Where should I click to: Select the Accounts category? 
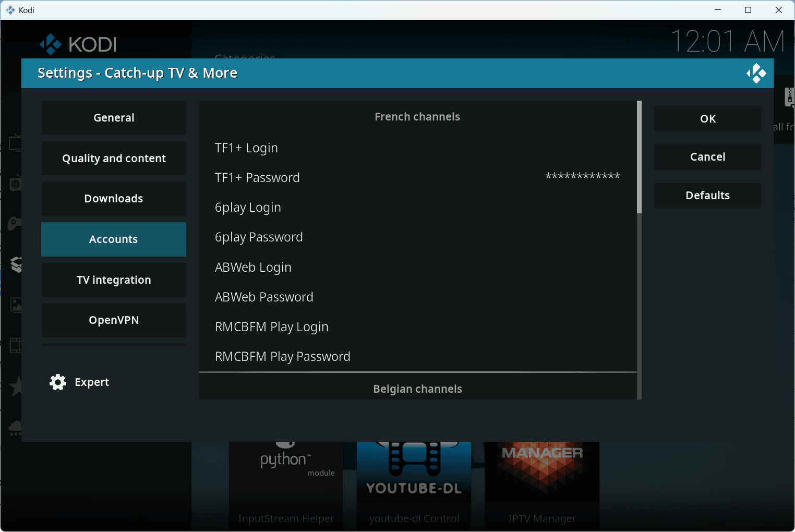tap(114, 239)
